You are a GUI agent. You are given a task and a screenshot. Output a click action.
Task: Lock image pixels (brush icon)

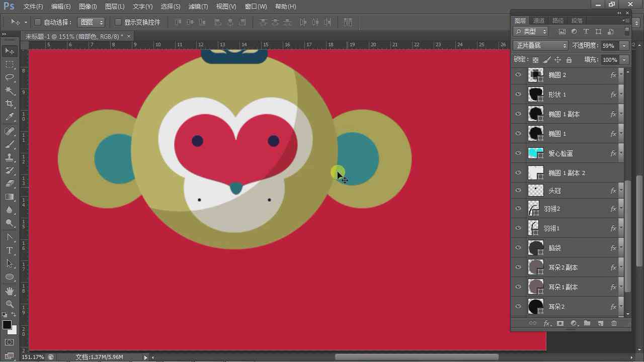click(x=546, y=60)
